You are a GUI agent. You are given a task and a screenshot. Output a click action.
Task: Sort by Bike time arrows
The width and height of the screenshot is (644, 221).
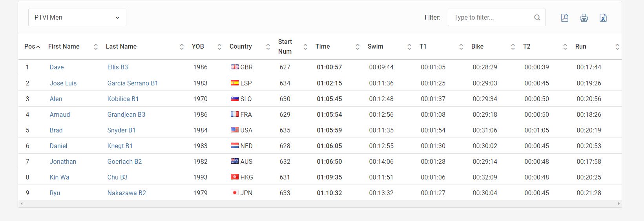[513, 47]
